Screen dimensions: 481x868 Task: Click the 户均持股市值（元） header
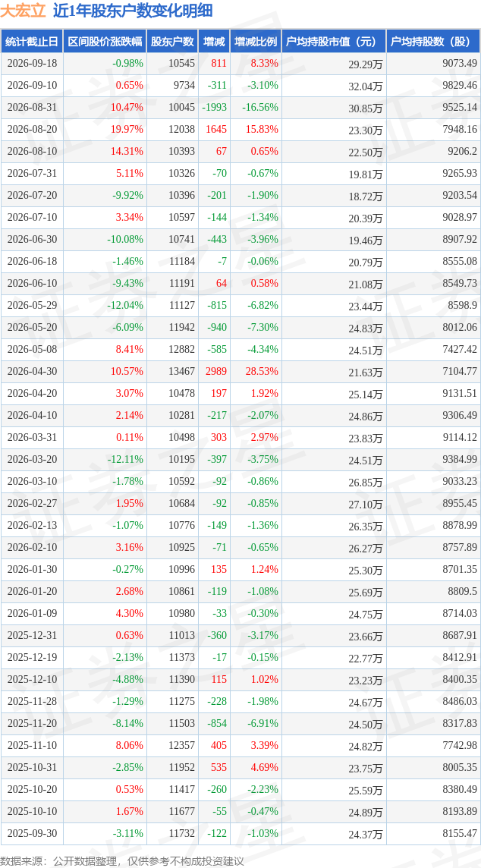click(333, 42)
